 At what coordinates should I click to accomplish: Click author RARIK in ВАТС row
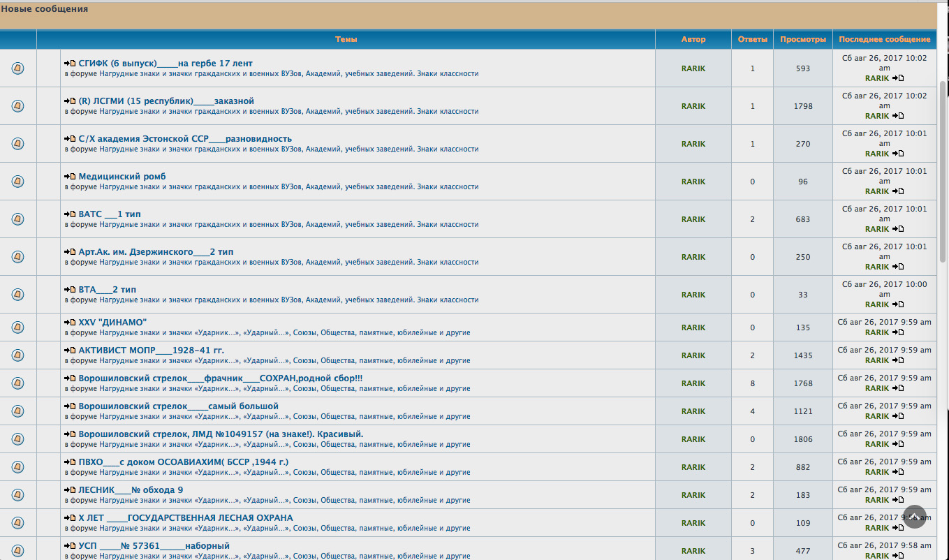pyautogui.click(x=693, y=219)
